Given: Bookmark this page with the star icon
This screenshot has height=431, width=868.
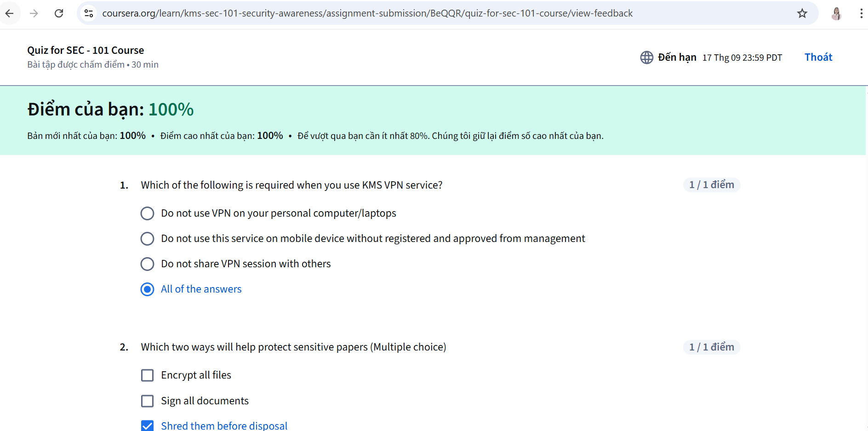Looking at the screenshot, I should [x=802, y=13].
